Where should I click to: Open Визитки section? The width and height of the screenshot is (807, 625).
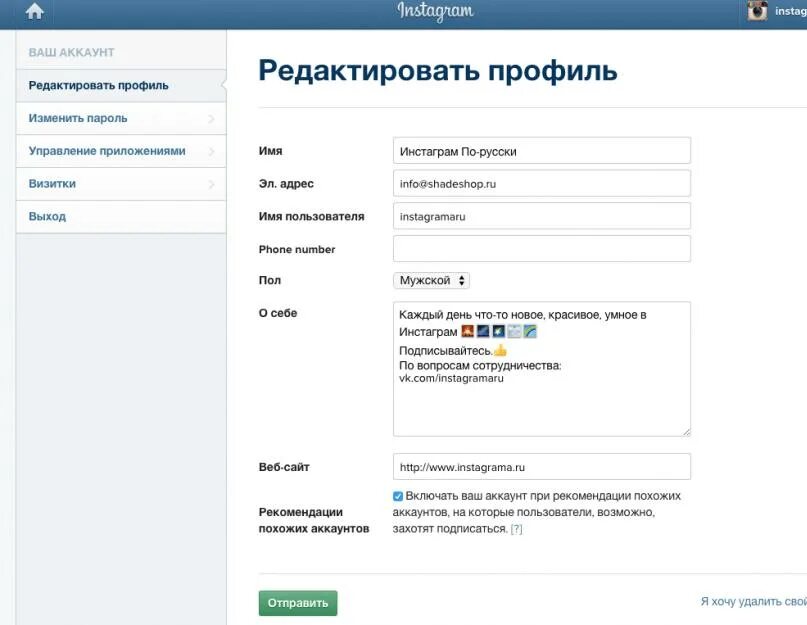121,184
